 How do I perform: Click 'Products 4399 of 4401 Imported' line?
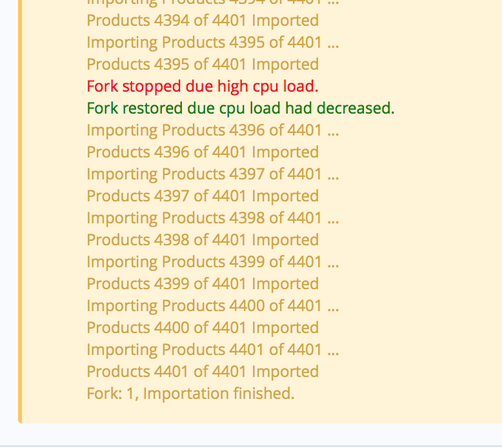point(203,284)
